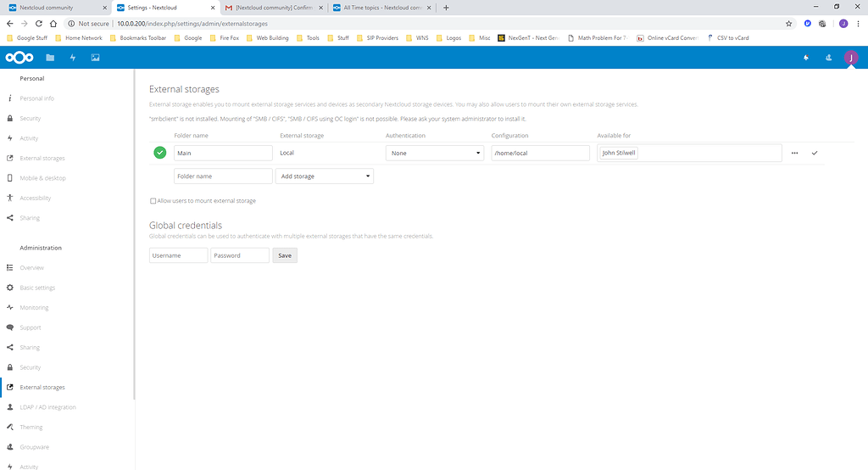Focus the global Username field

tap(178, 255)
